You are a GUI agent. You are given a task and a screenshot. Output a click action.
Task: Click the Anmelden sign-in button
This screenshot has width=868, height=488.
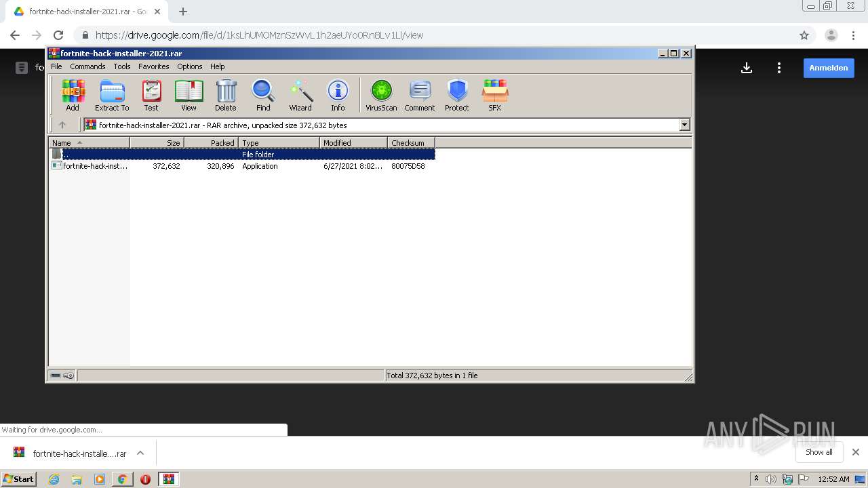coord(829,68)
